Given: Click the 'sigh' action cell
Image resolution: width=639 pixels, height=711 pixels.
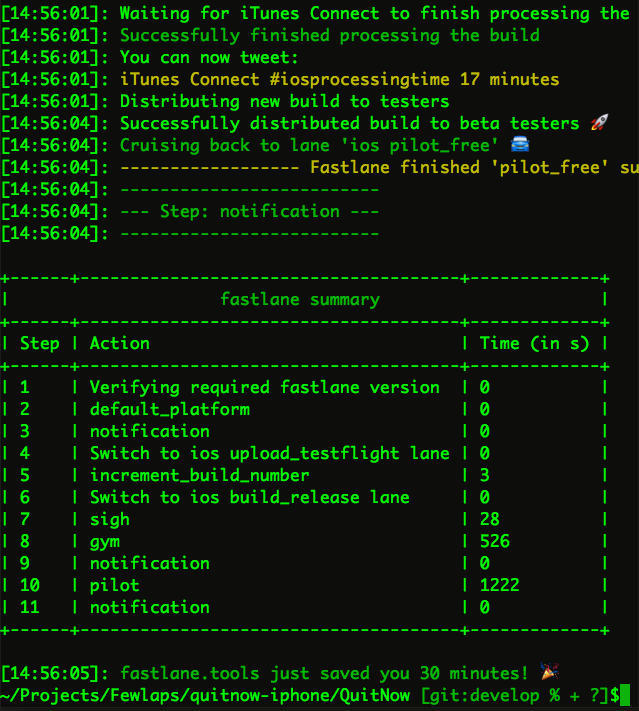Looking at the screenshot, I should [x=110, y=520].
